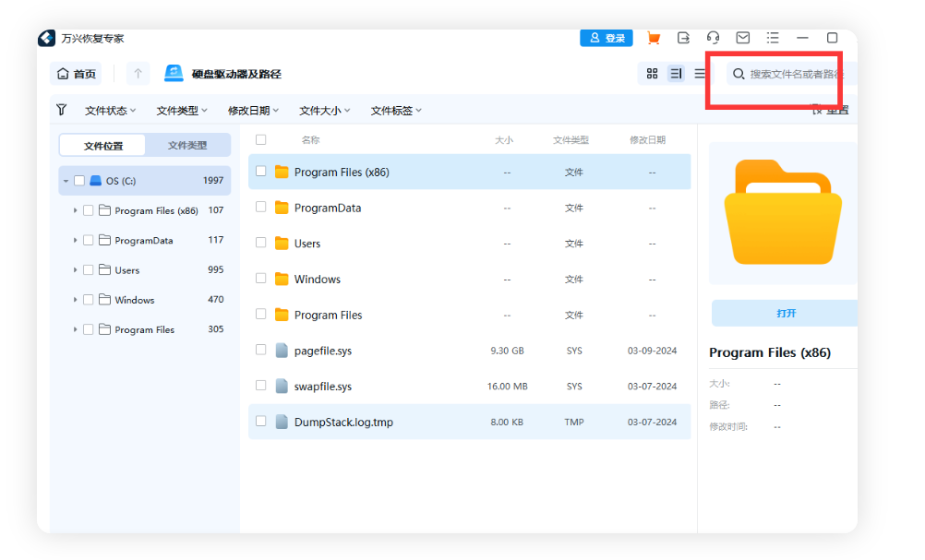The width and height of the screenshot is (925, 560).
Task: Select the OS (C:) drive checkbox
Action: click(78, 180)
